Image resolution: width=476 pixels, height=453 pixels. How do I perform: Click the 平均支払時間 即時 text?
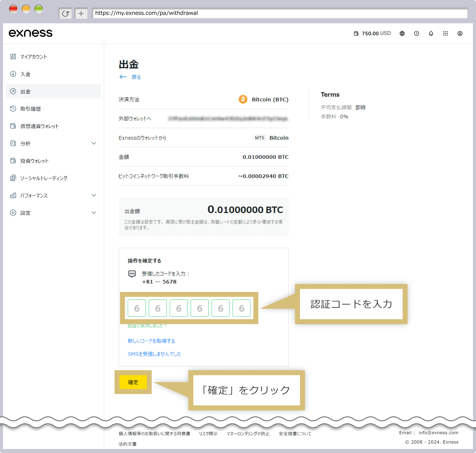(x=343, y=108)
